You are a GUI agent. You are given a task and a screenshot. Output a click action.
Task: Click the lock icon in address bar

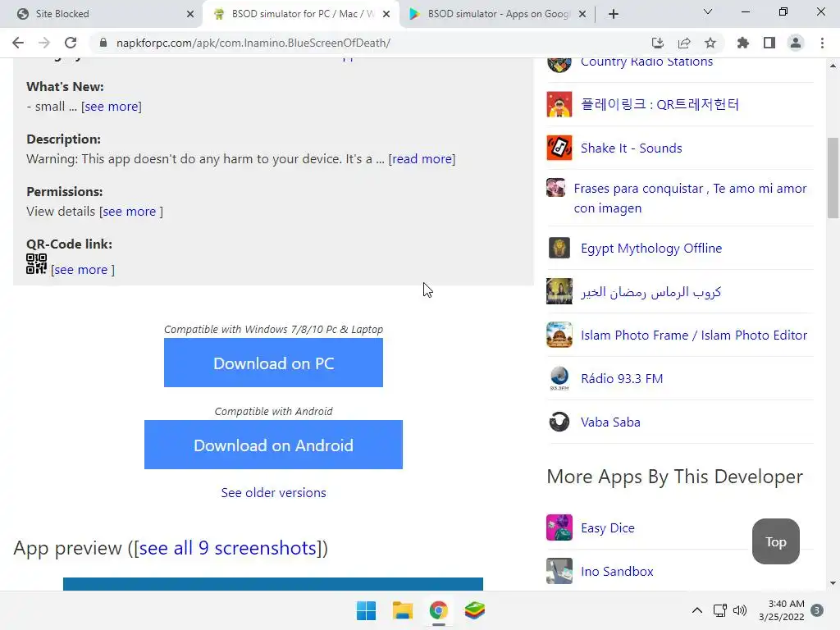pyautogui.click(x=103, y=43)
